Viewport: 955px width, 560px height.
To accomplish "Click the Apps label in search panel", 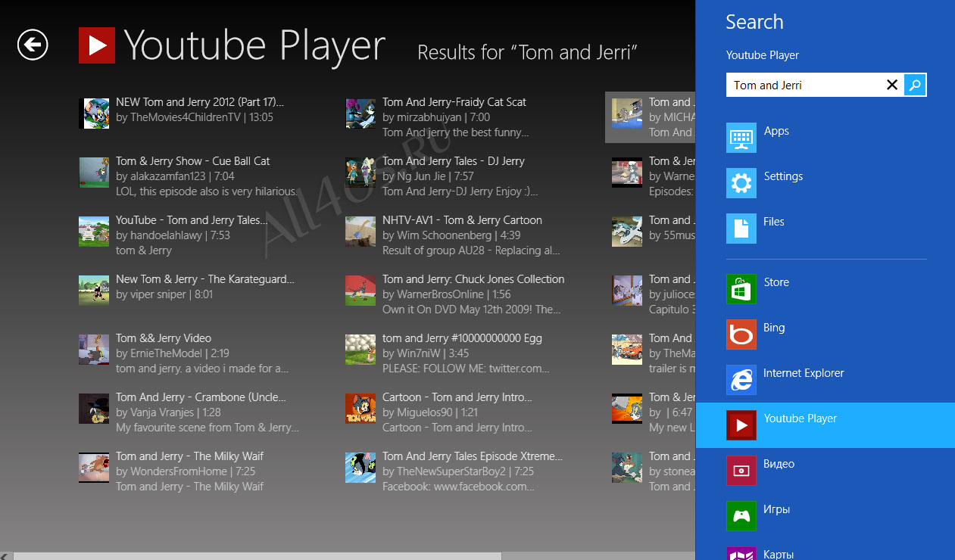I will click(x=776, y=131).
